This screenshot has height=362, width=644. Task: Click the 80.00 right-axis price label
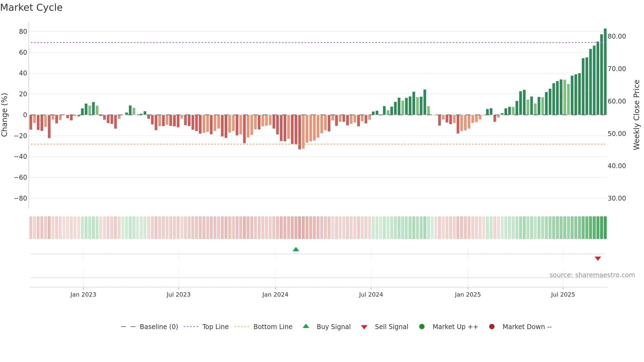(x=617, y=36)
